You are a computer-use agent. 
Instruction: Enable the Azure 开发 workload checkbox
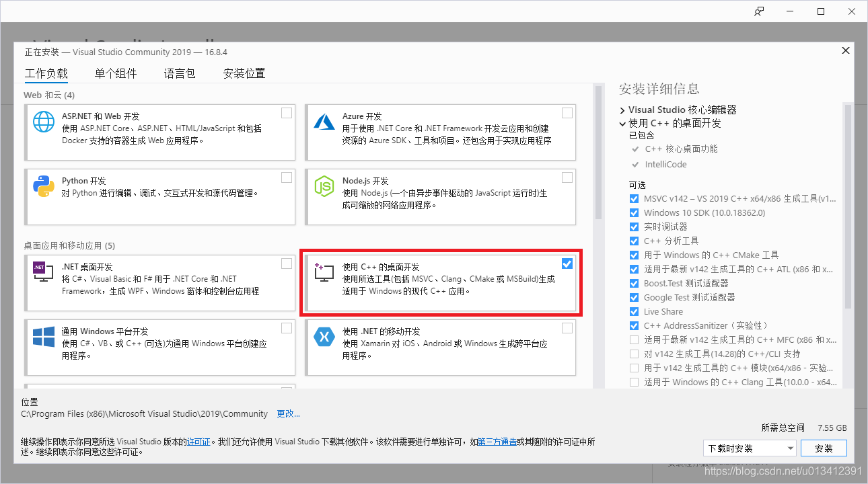[567, 113]
